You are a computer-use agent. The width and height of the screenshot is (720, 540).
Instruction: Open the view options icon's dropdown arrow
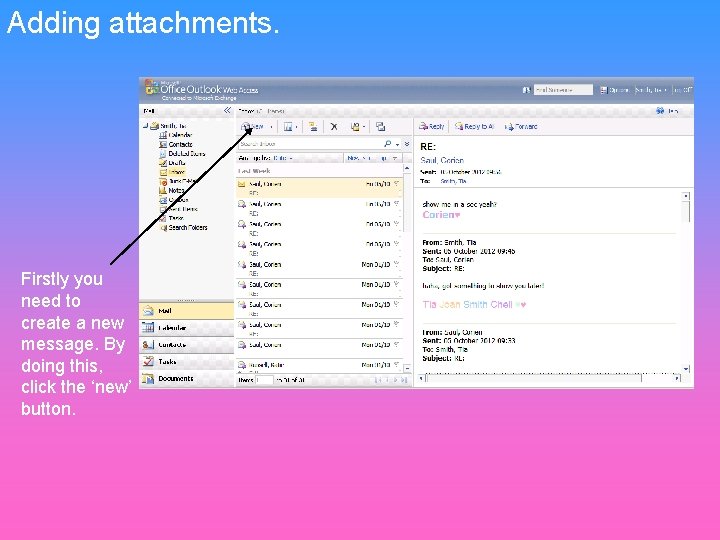pos(297,127)
